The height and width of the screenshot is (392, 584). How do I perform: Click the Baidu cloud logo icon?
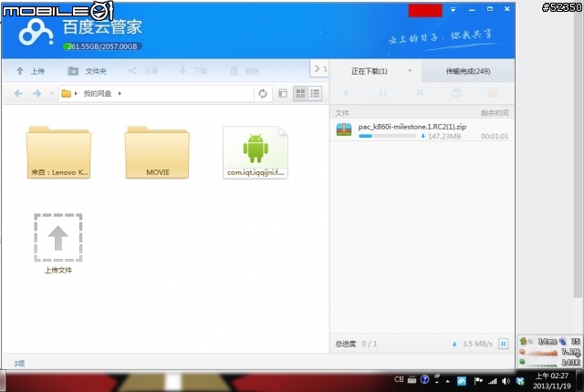click(x=36, y=32)
